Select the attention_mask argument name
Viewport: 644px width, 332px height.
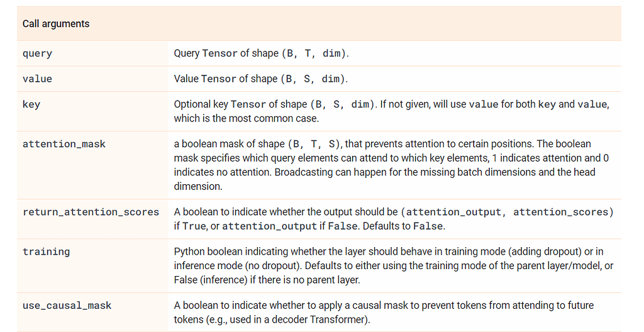pos(64,144)
